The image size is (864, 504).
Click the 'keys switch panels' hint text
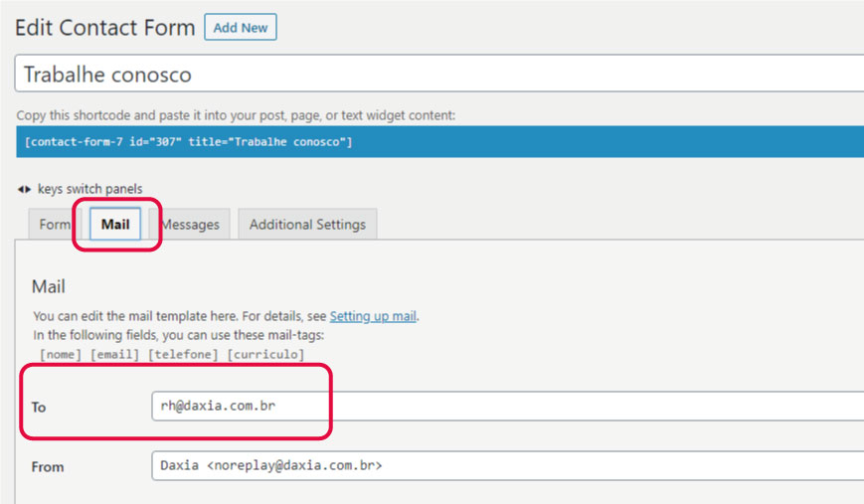click(x=89, y=189)
